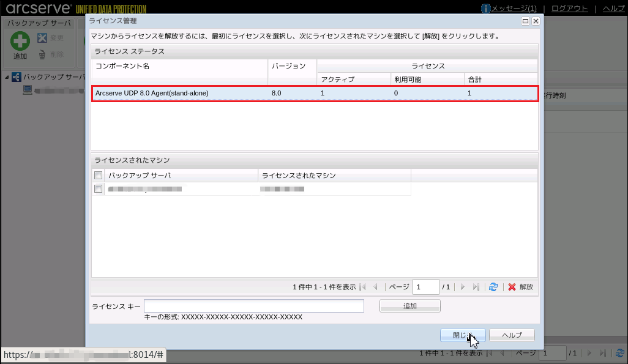Click the 閉じる button

(463, 335)
